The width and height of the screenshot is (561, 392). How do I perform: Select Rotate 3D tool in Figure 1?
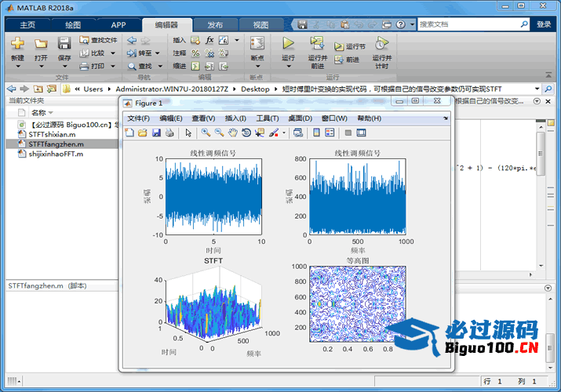point(246,133)
